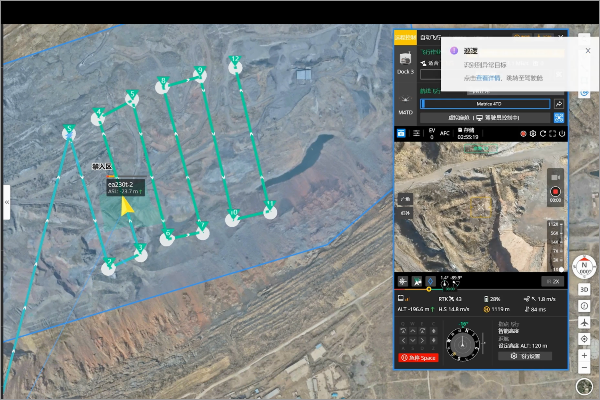The width and height of the screenshot is (600, 400).
Task: Select waypoint 12 on the map
Action: pos(235,65)
